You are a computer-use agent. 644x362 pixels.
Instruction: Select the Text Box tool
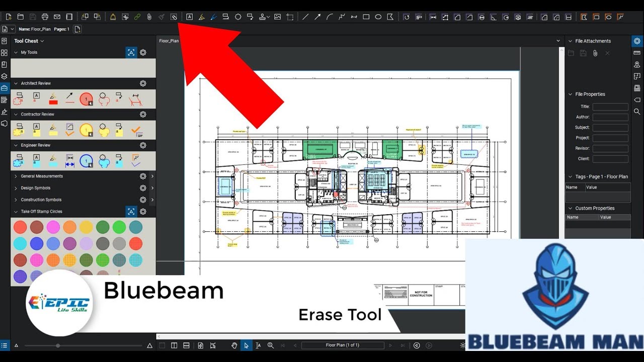point(189,17)
